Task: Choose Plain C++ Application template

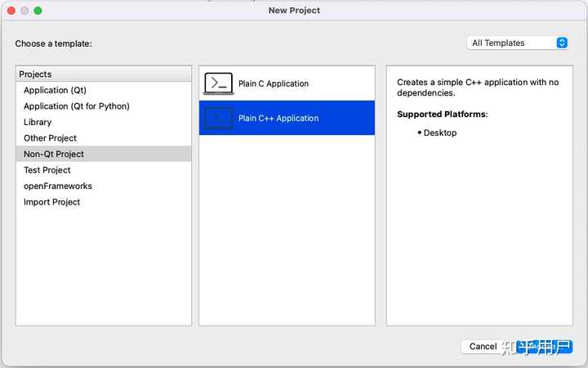Action: click(287, 118)
